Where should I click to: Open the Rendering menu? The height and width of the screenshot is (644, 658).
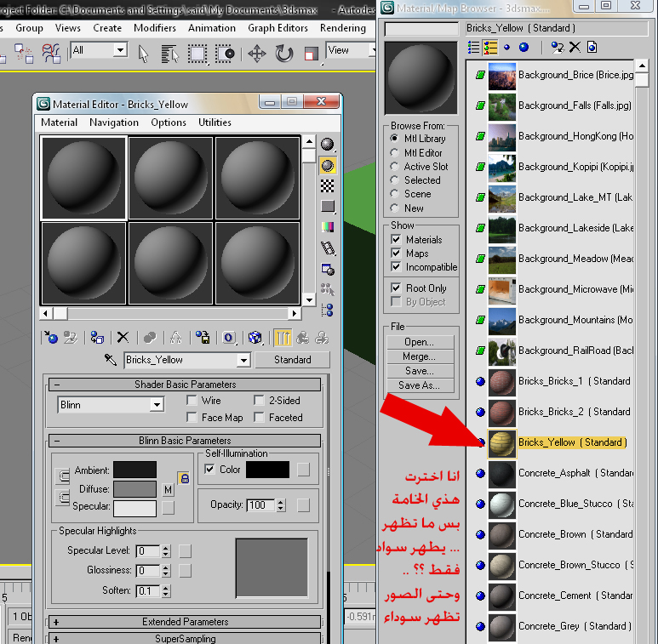(x=343, y=28)
